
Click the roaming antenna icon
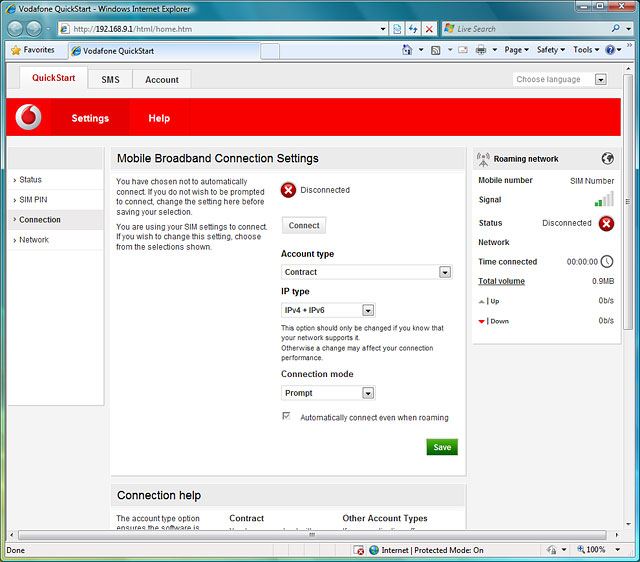click(x=484, y=158)
